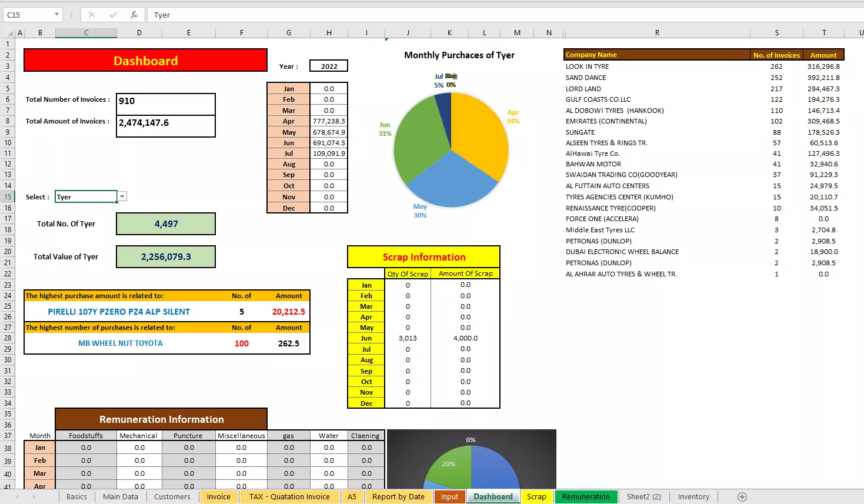Select column R header
The width and height of the screenshot is (864, 504).
click(x=657, y=33)
